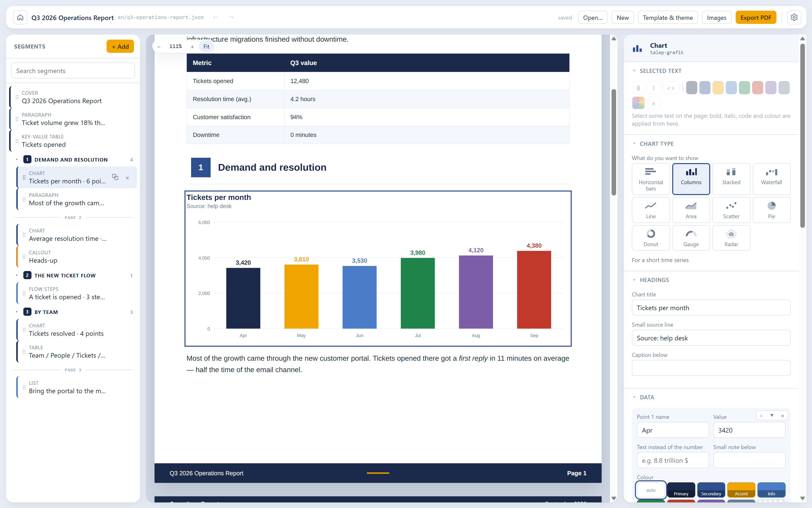Collapse the Demand and Resolution section

coord(17,160)
